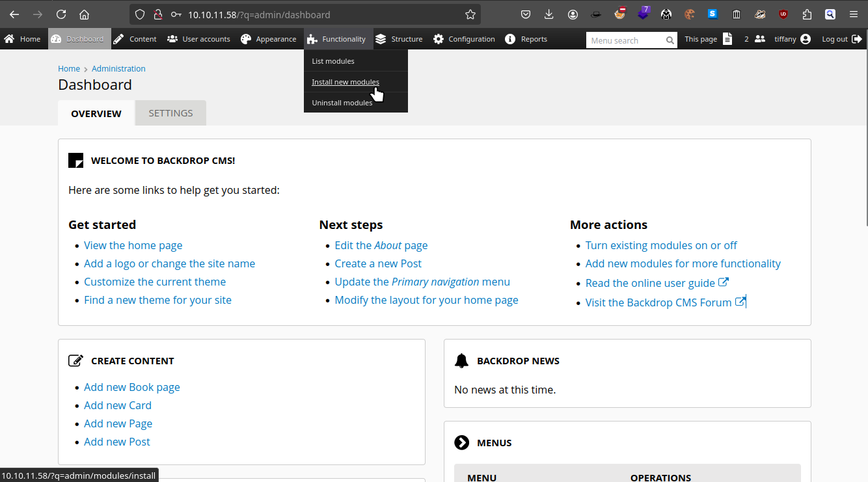Open the Structure admin menu
868x482 pixels.
point(399,39)
